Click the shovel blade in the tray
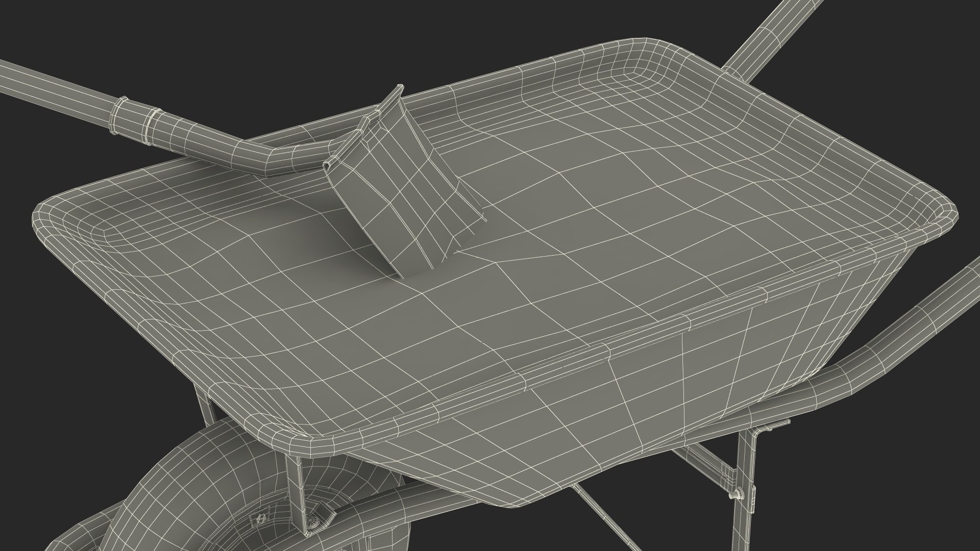This screenshot has height=551, width=980. point(408,204)
